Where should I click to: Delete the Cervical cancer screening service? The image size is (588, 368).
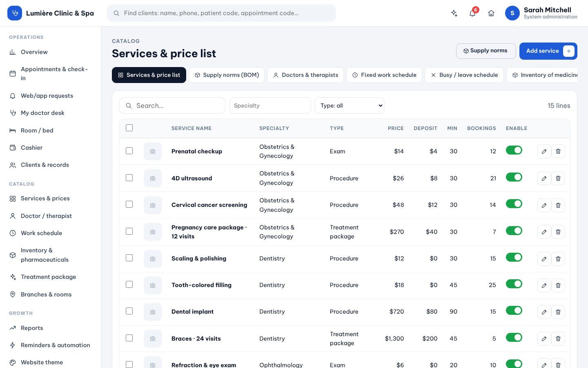pyautogui.click(x=558, y=205)
